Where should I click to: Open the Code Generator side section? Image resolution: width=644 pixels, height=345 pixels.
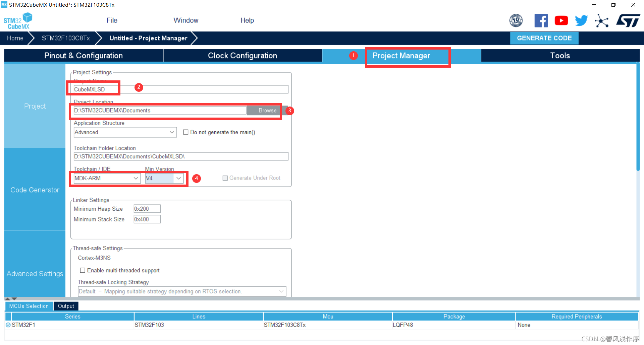[35, 190]
